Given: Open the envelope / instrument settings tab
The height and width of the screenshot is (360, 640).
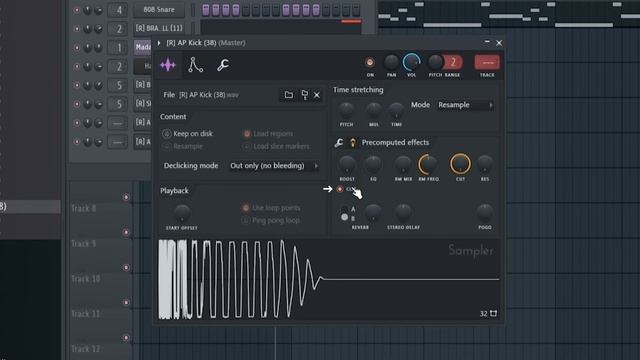Looking at the screenshot, I should point(195,65).
